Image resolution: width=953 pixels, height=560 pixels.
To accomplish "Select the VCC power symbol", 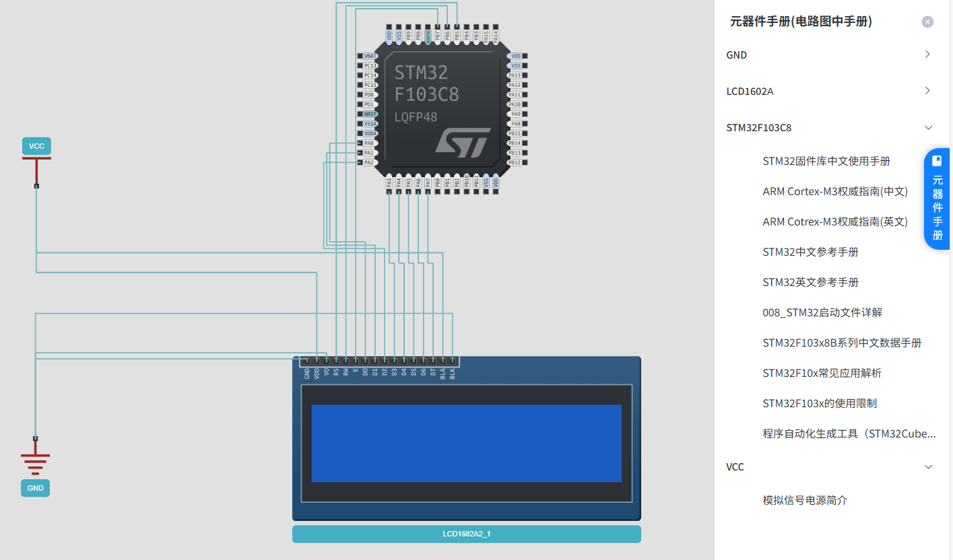I will tap(36, 162).
